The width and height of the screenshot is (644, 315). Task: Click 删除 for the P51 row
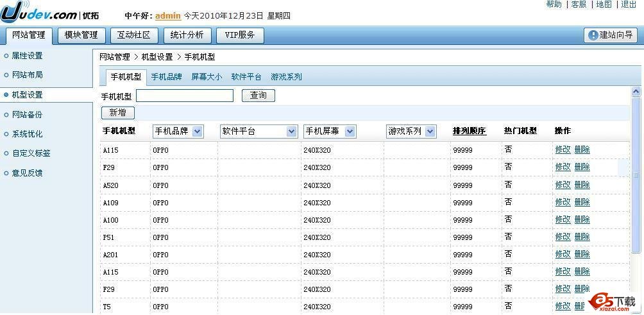(x=582, y=237)
